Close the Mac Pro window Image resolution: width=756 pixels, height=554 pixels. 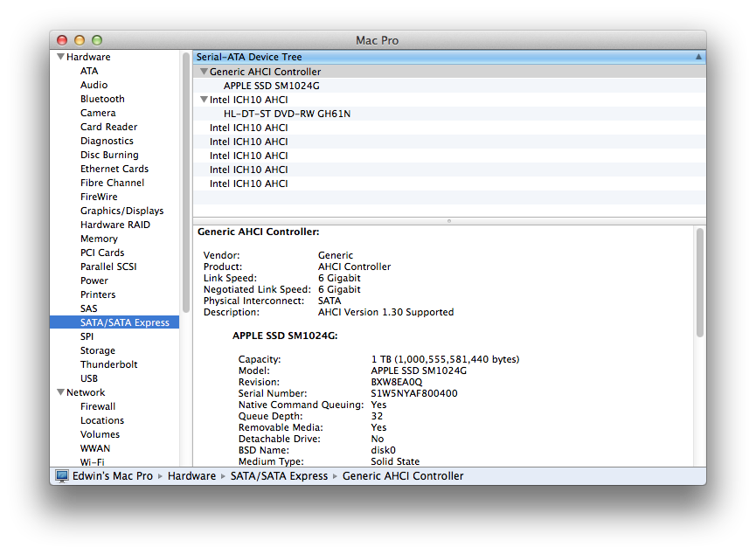pos(62,40)
